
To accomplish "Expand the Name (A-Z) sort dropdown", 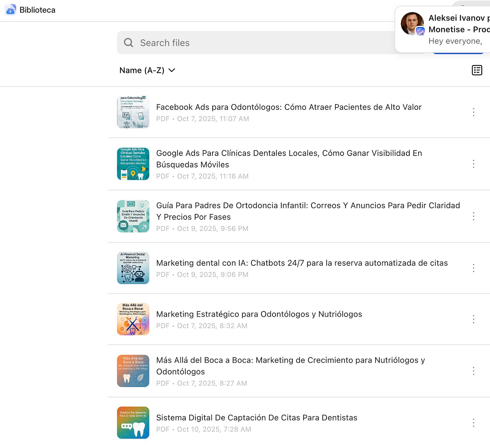I will tap(147, 70).
